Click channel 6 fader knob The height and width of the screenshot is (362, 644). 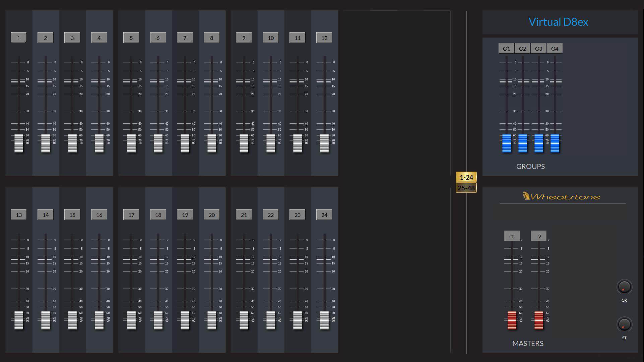[158, 143]
